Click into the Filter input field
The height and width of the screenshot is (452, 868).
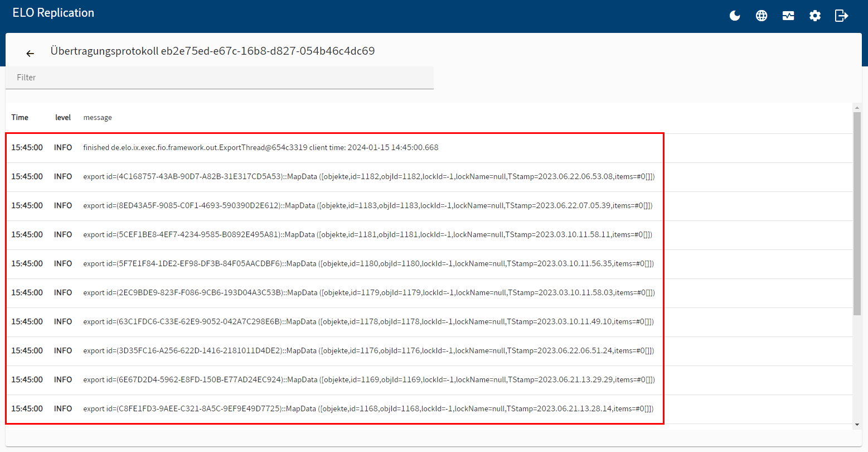click(x=220, y=78)
